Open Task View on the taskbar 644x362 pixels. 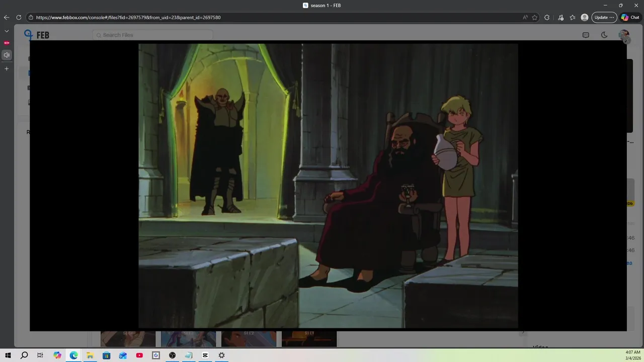pyautogui.click(x=40, y=355)
